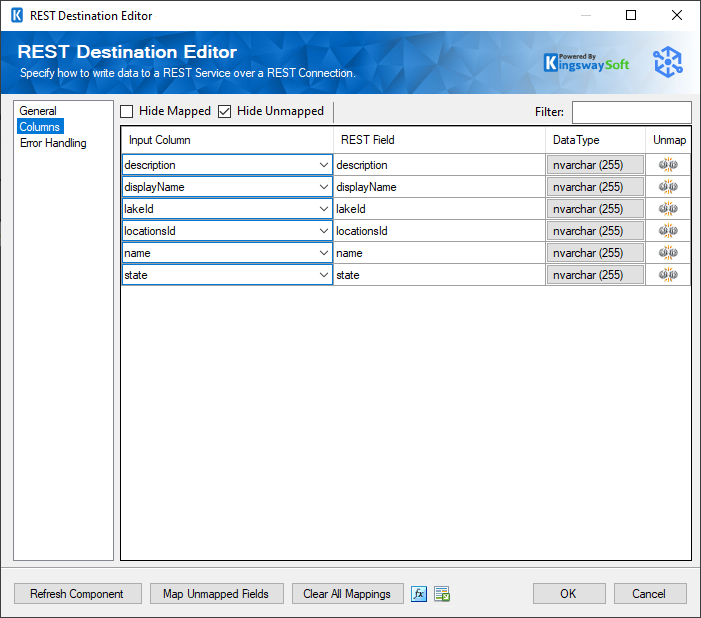Screen dimensions: 701x618
Task: Click nvarchar (255) datatype in displayName row
Action: 595,186
